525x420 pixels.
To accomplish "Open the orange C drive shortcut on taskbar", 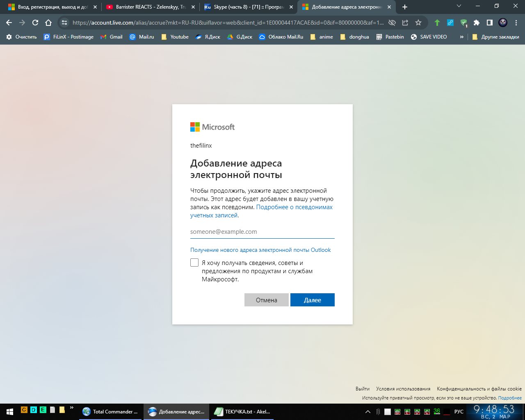I will click(x=24, y=409).
